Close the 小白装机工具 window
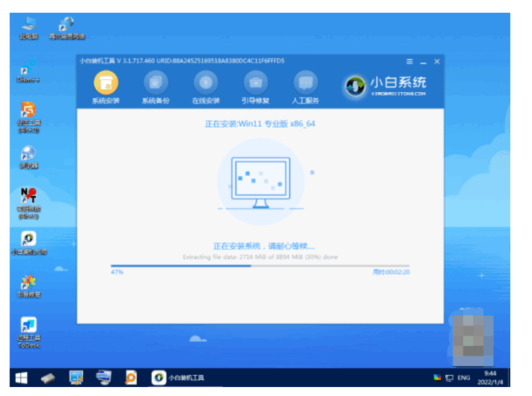This screenshot has height=396, width=532. point(437,61)
